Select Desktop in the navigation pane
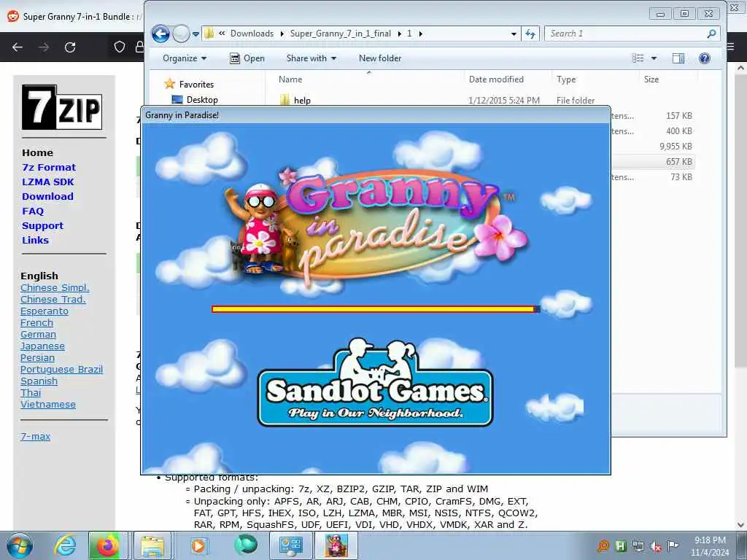 click(x=195, y=99)
